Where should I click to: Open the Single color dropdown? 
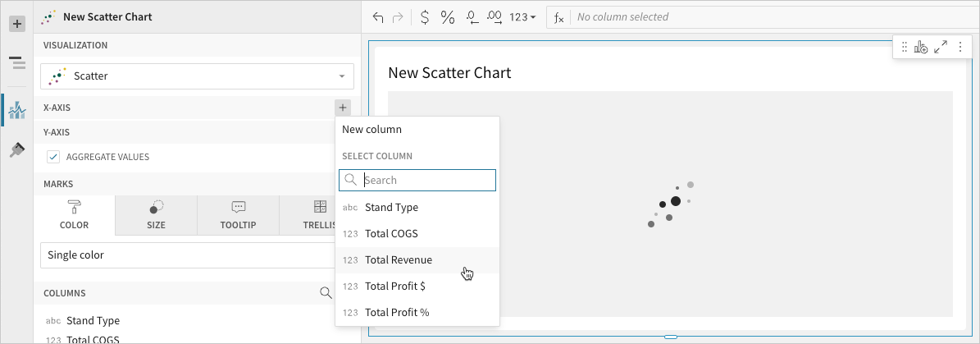(x=188, y=255)
